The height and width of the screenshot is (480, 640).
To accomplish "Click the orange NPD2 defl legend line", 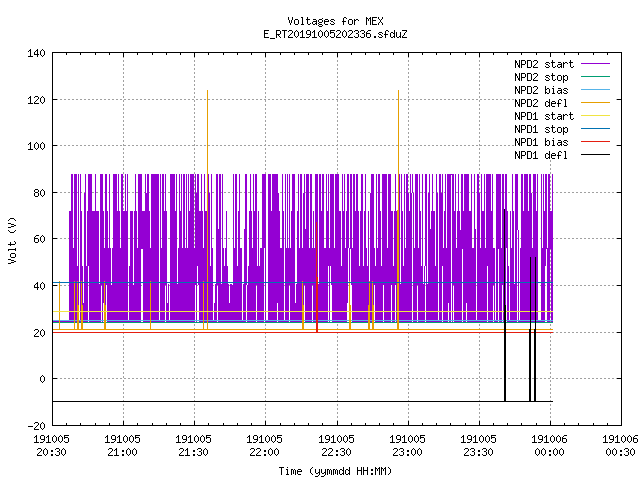I will point(595,102).
